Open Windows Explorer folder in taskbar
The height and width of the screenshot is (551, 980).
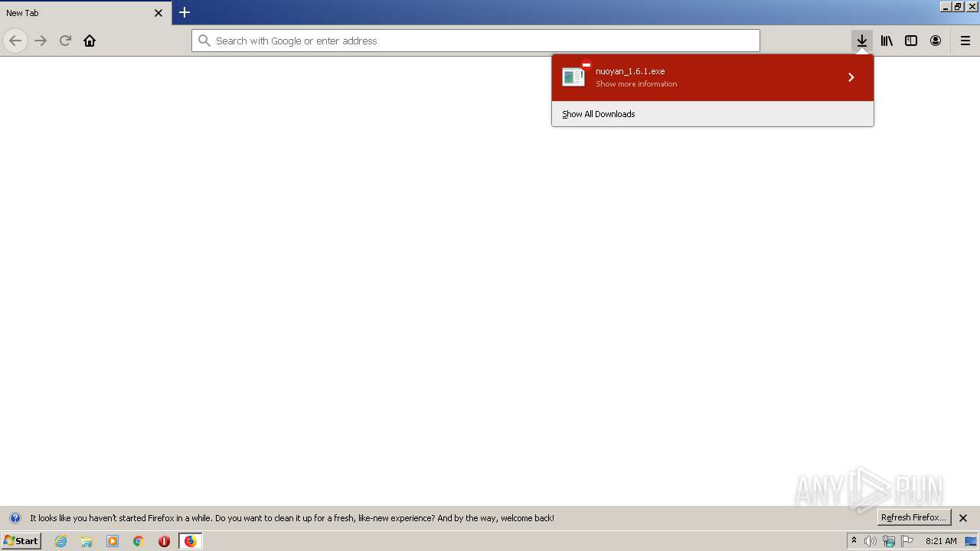[87, 541]
